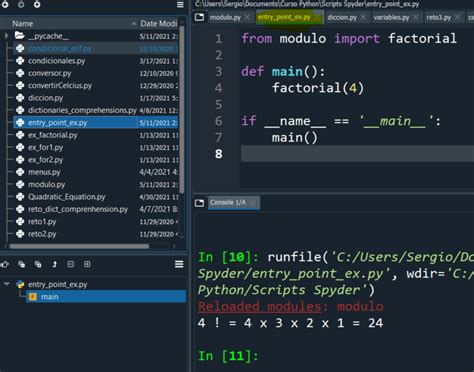Click the if __name__ == '__main__' line
474x372 pixels.
pyautogui.click(x=341, y=121)
